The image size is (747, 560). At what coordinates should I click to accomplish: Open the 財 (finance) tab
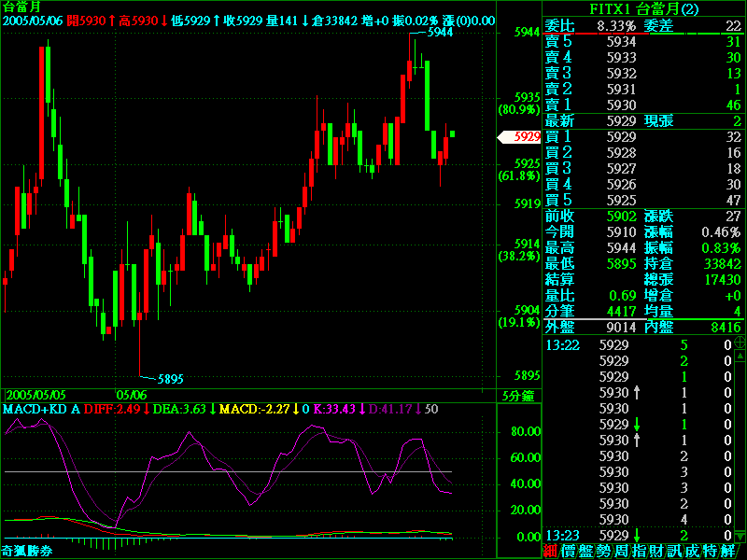tap(656, 551)
